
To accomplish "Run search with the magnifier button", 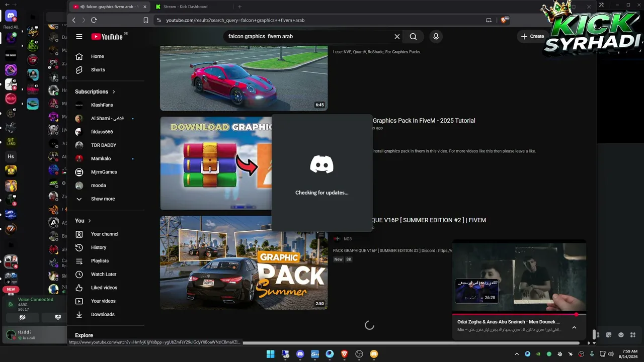I will [413, 36].
